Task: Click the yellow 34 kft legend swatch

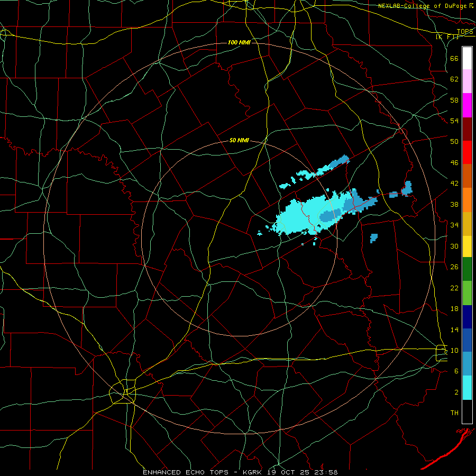Action: click(x=467, y=246)
